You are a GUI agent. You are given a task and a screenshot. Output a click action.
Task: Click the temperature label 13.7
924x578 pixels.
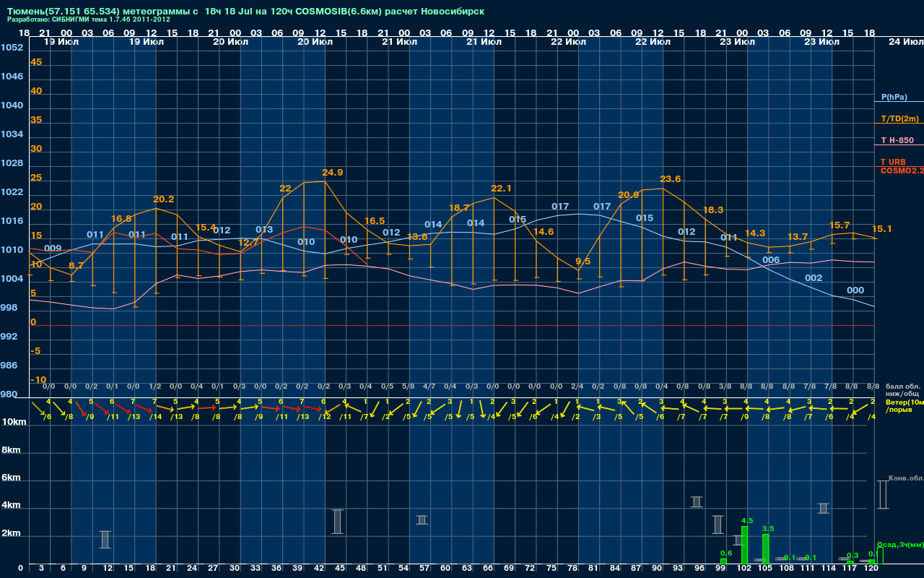798,237
